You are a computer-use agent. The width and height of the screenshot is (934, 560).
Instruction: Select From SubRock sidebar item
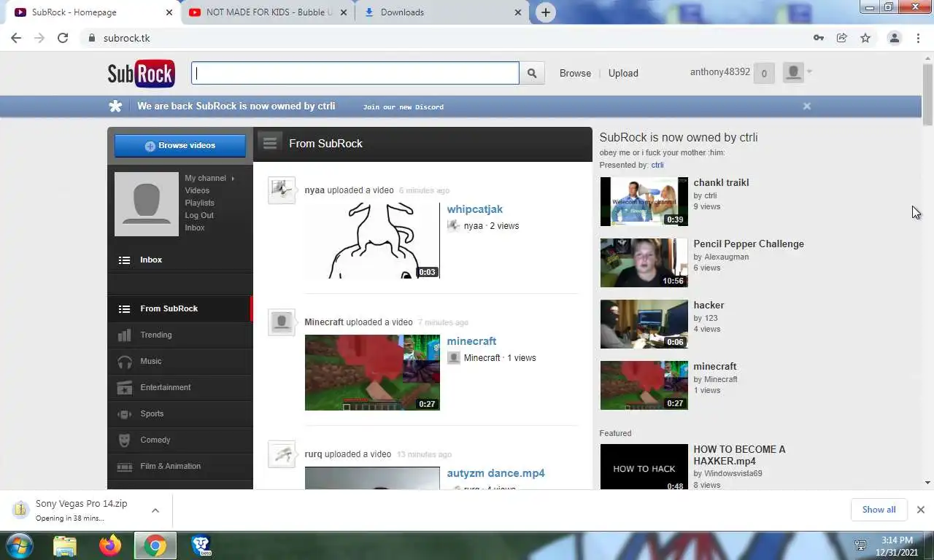point(180,308)
